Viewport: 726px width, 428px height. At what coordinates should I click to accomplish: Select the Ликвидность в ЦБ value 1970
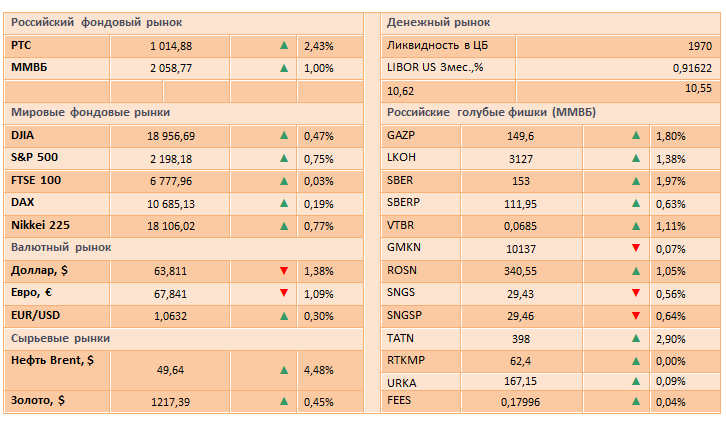[699, 46]
